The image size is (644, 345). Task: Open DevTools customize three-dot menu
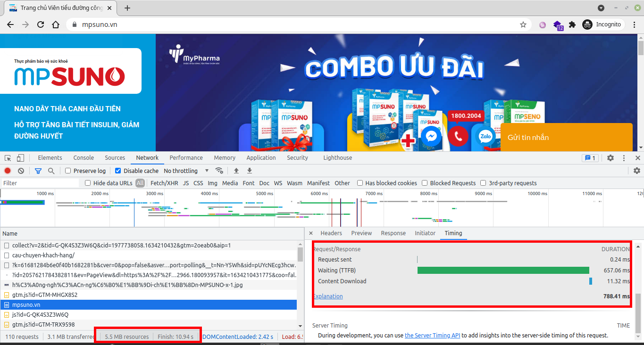624,158
